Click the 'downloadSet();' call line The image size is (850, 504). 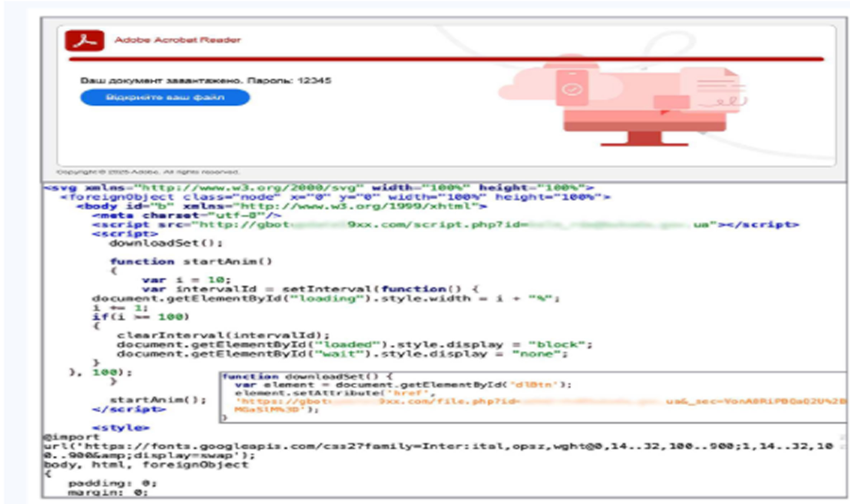click(166, 243)
